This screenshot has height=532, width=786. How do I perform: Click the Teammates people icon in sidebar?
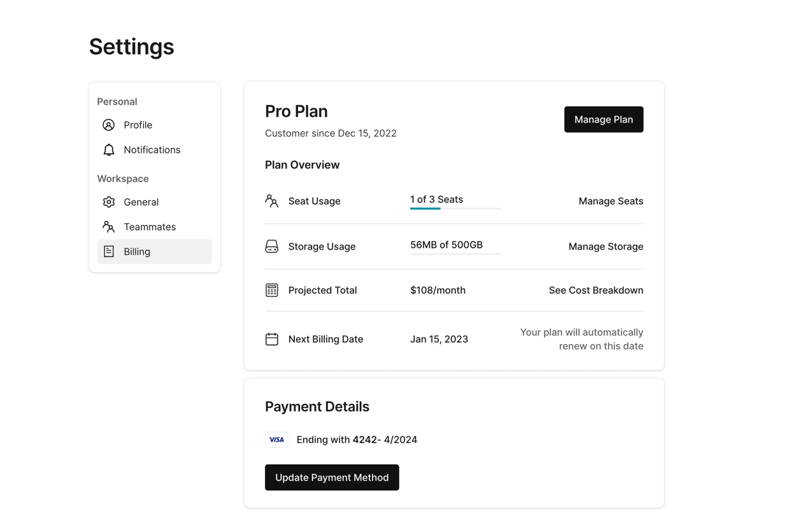tap(109, 227)
